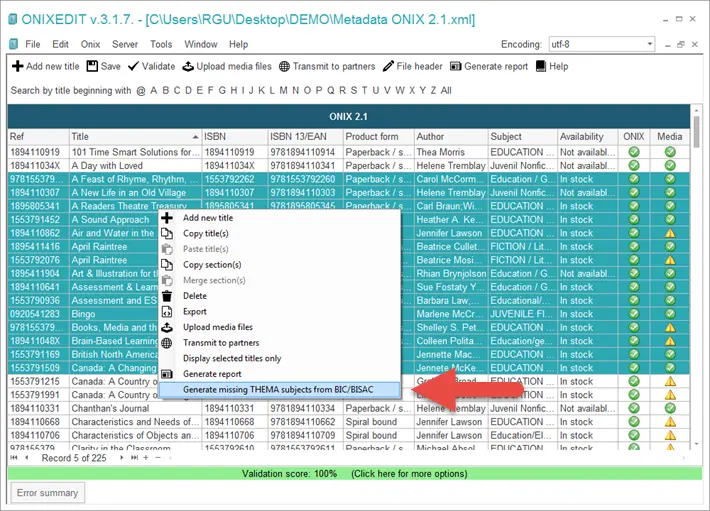Open the Help menu in menu bar
Screen dimensions: 710x511
tap(239, 44)
